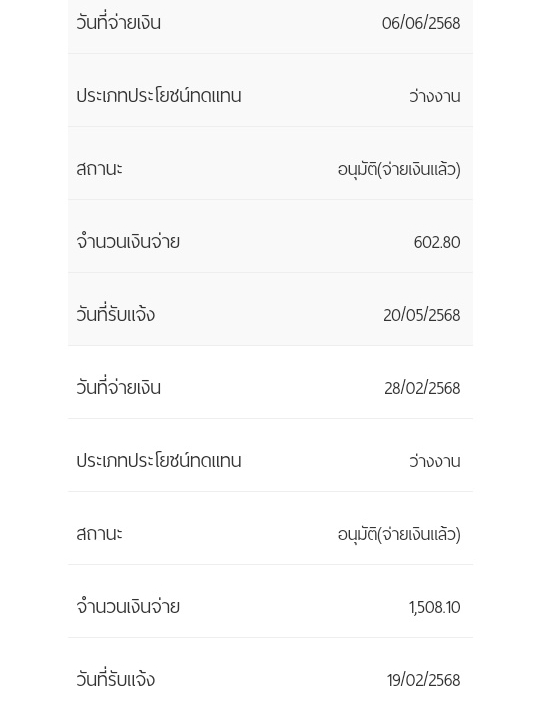Select notification date 20/05/2568
Image resolution: width=540 pixels, height=710 pixels.
point(421,315)
